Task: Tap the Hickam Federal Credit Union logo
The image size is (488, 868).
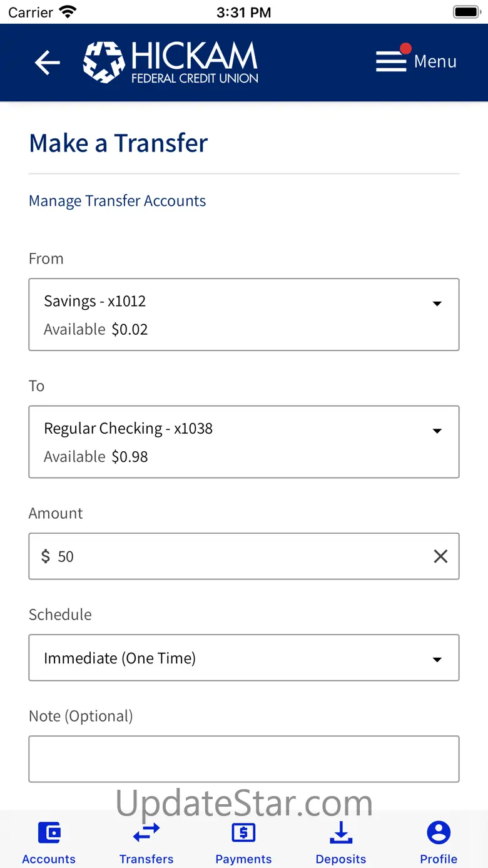Action: click(171, 62)
